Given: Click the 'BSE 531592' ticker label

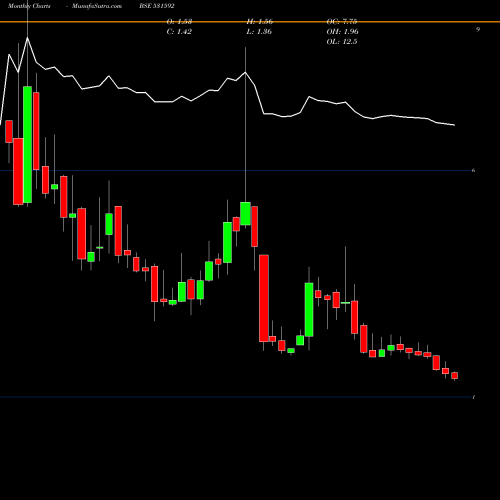Looking at the screenshot, I should [157, 6].
